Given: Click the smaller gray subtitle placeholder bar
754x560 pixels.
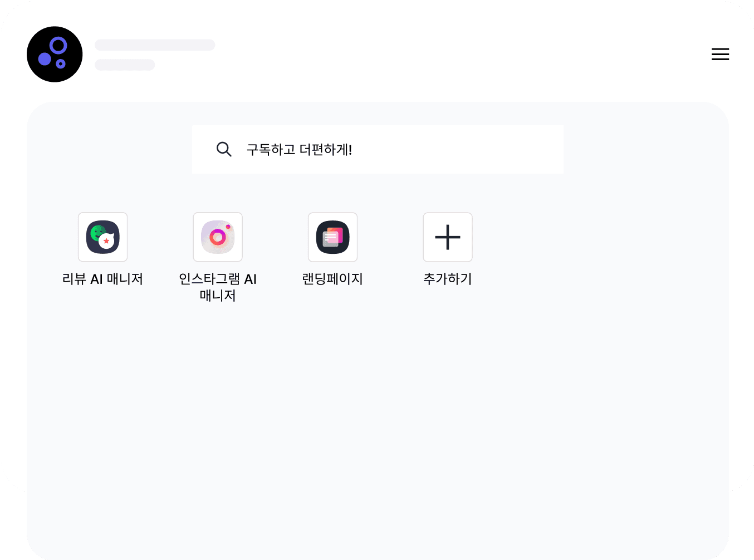Looking at the screenshot, I should click(x=125, y=65).
